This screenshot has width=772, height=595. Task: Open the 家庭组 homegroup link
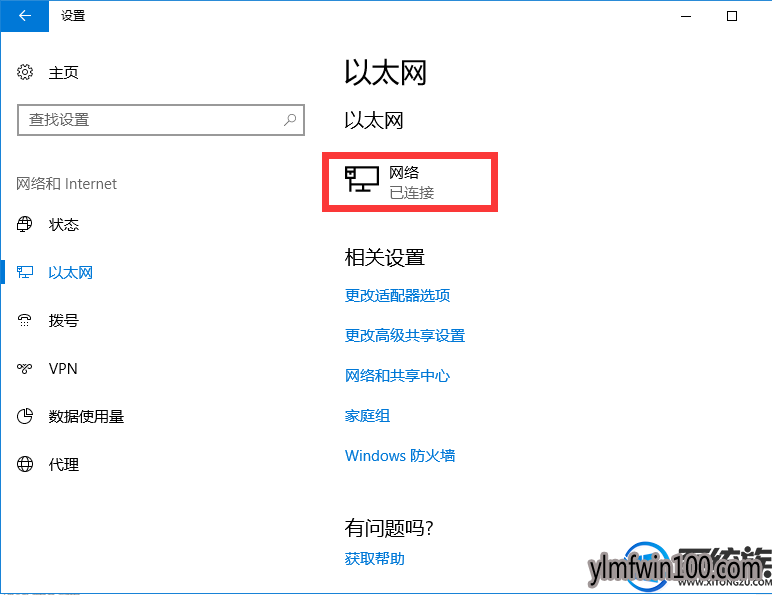367,416
